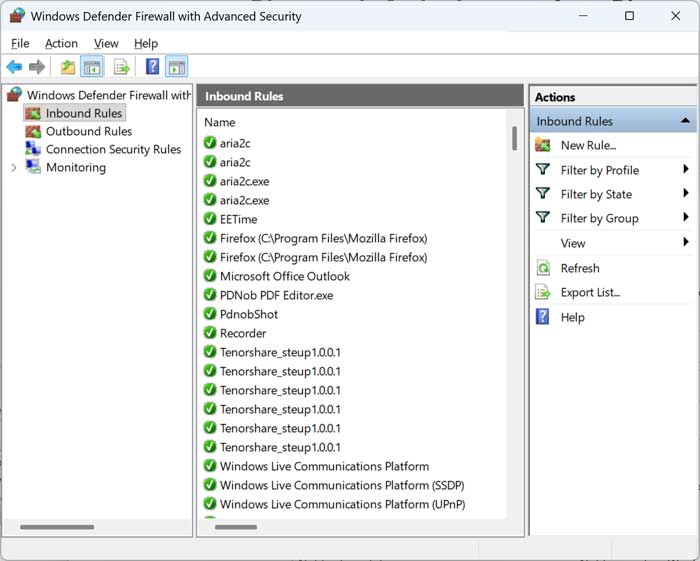Click the New Rule... action
Viewport: 700px width, 561px height.
[x=588, y=145]
